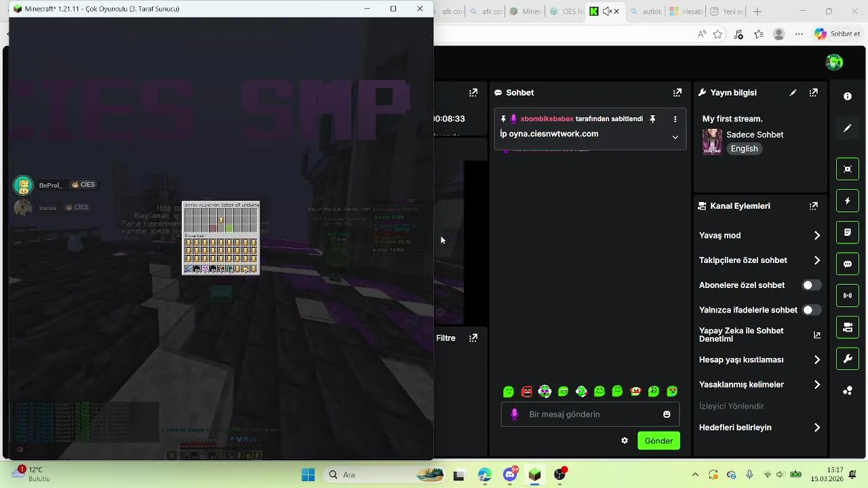
Task: Click the note icon in the right sidebar
Action: point(848,232)
